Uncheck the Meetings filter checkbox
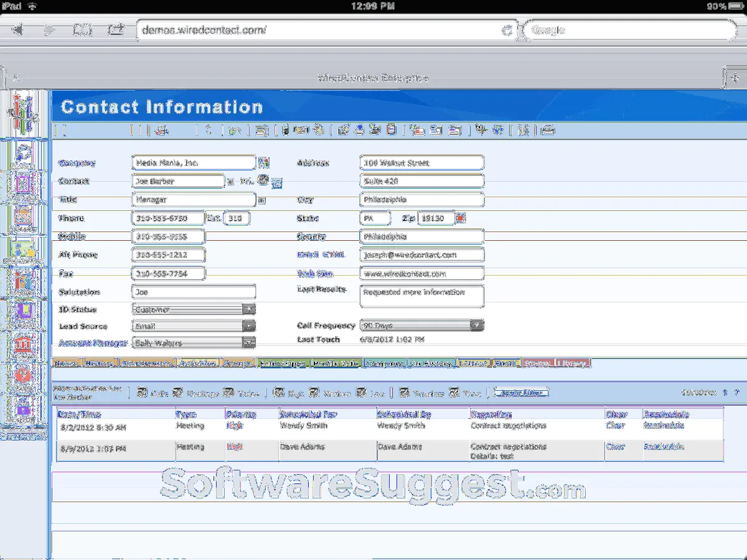 tap(177, 393)
